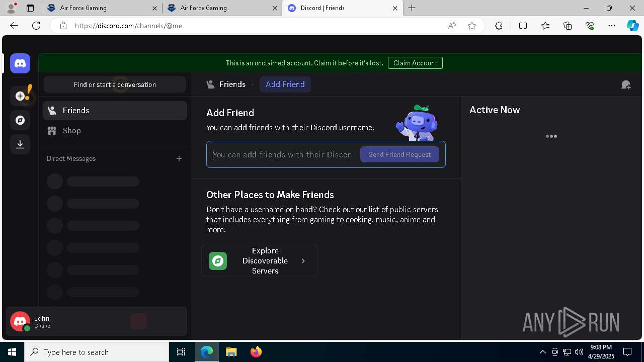Go back in browser
The width and height of the screenshot is (644, 362).
(x=14, y=26)
